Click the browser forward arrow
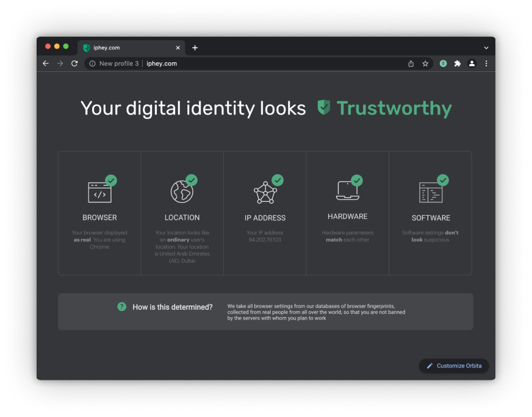This screenshot has width=532, height=417. (60, 63)
